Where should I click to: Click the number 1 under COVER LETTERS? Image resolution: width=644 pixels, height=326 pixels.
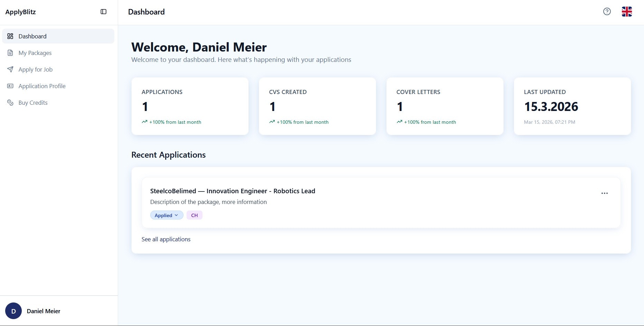tap(400, 106)
